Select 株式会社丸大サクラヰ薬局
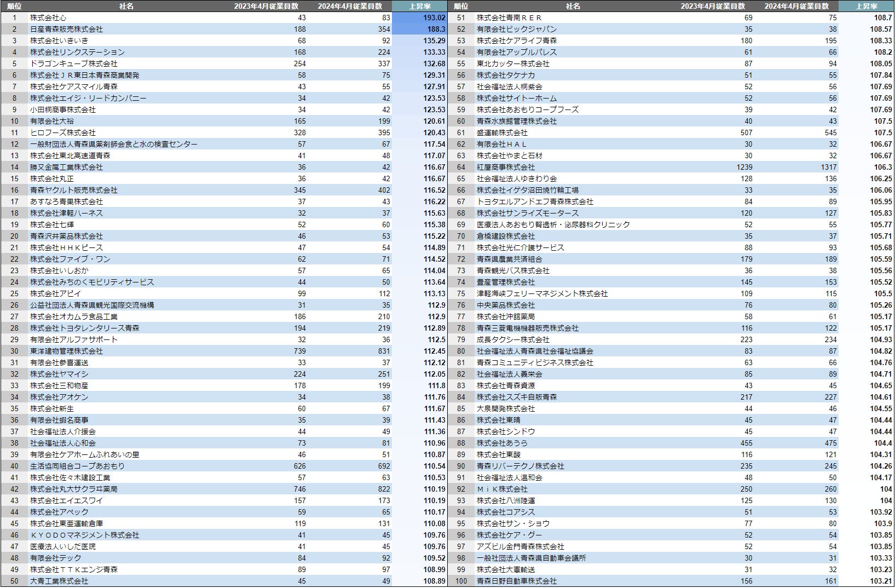The height and width of the screenshot is (588, 895). coord(74,489)
